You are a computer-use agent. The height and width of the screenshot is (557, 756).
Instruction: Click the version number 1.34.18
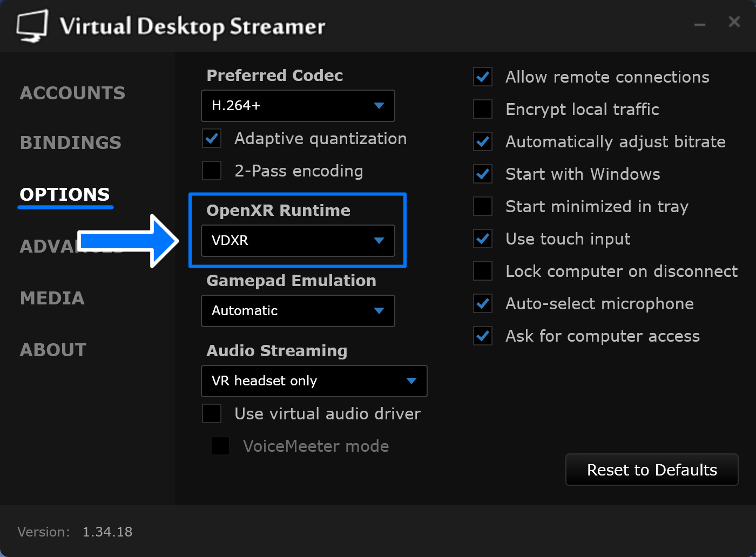click(107, 532)
